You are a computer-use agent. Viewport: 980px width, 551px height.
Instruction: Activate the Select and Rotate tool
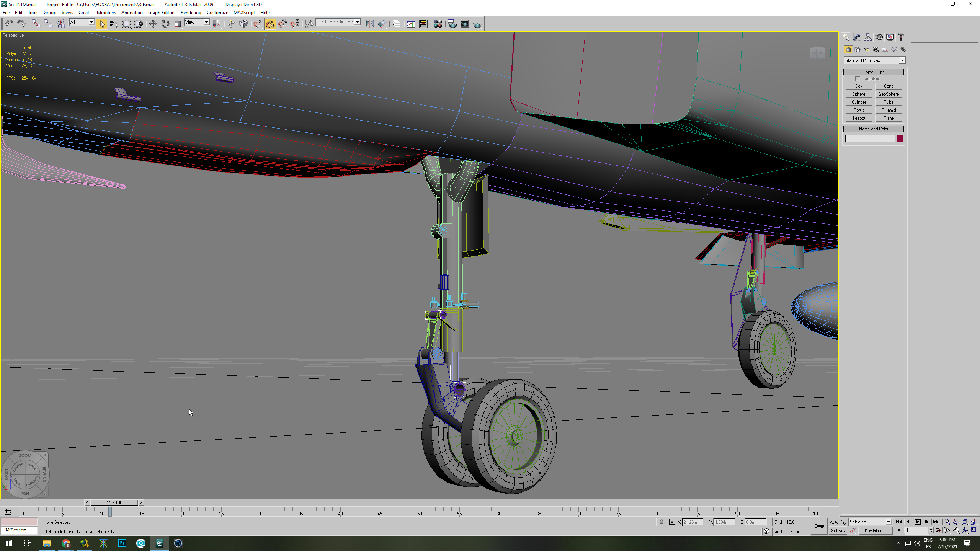pos(165,24)
